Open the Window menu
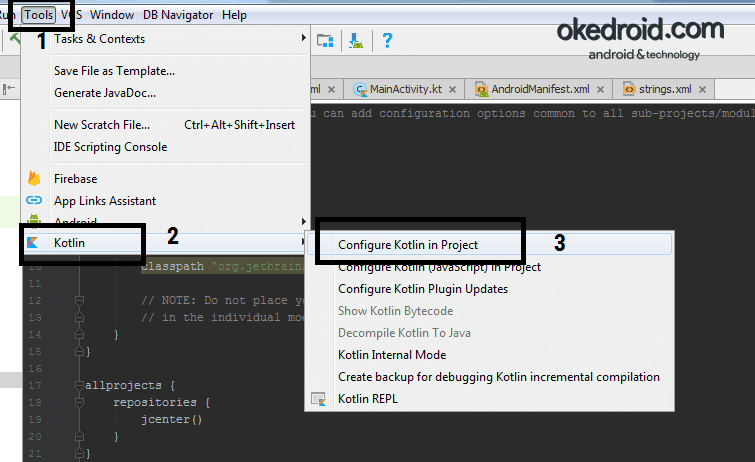Screen dimensions: 755x462 [112, 15]
